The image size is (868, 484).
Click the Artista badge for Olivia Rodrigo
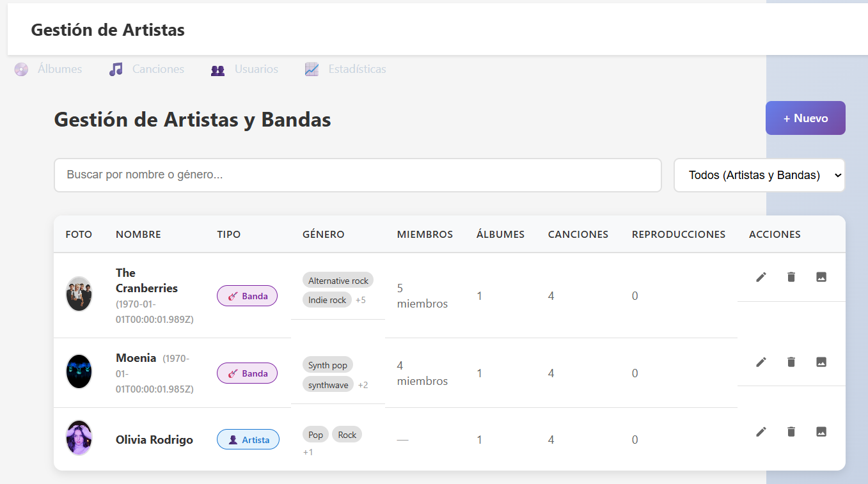(x=248, y=439)
